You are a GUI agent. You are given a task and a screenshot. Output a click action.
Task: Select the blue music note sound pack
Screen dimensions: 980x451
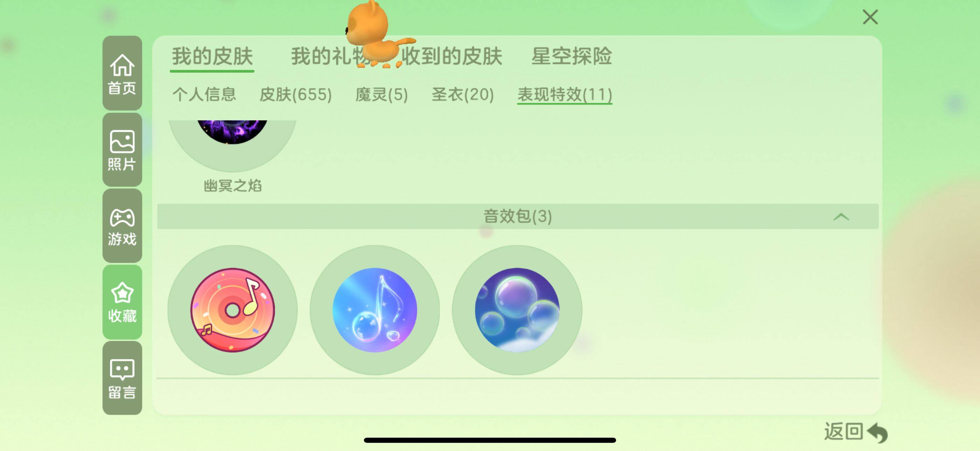pyautogui.click(x=375, y=310)
